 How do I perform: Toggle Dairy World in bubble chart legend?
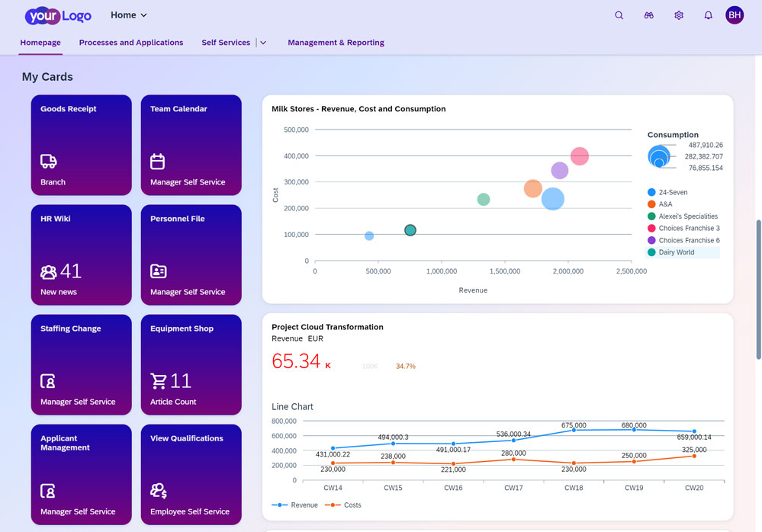(676, 252)
